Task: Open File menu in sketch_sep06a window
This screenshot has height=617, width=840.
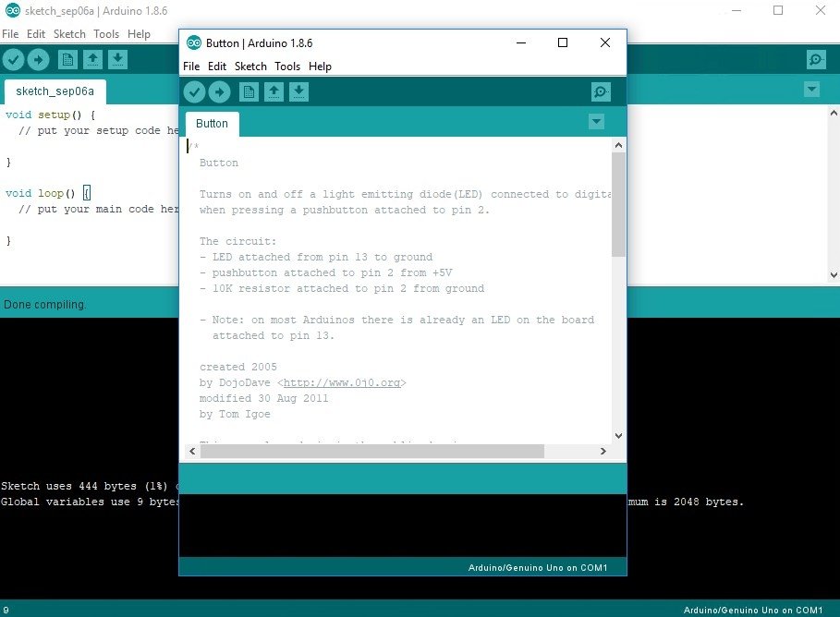Action: 10,34
